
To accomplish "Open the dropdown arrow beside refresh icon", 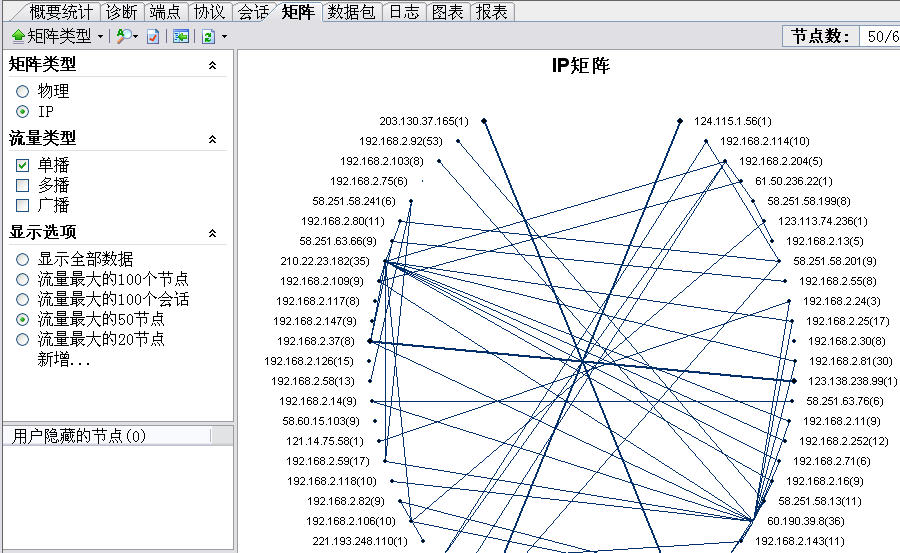I will [x=224, y=36].
